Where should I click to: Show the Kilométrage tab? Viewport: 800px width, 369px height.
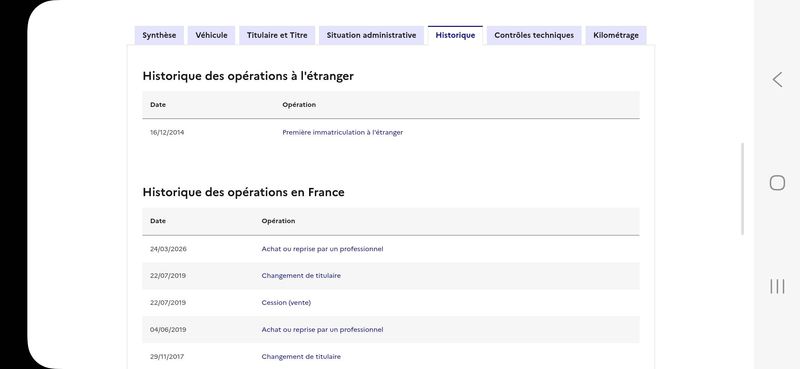coord(616,35)
